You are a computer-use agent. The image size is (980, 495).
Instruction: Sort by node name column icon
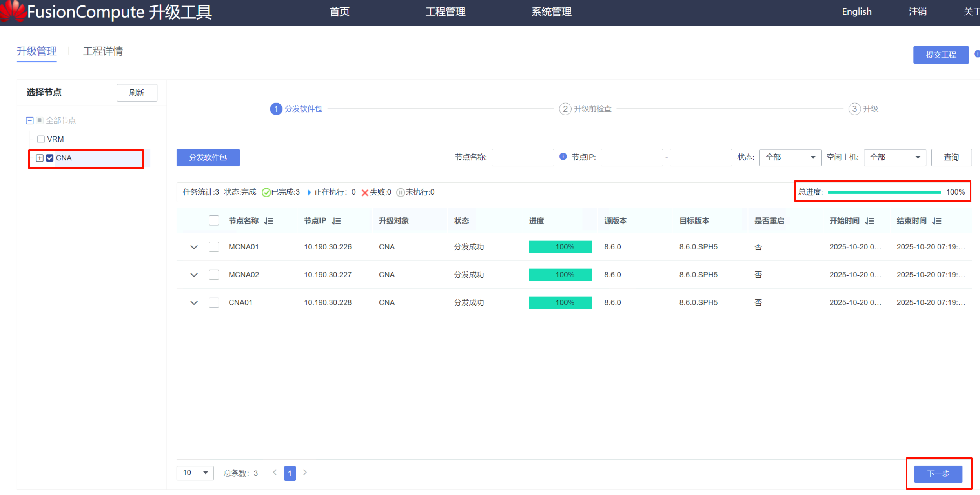269,221
